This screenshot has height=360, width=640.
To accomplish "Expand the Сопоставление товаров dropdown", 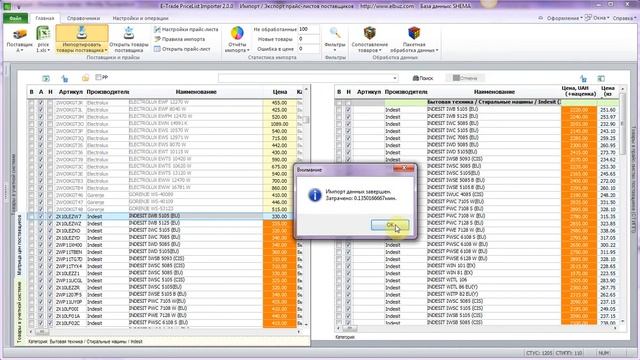I will coord(369,39).
